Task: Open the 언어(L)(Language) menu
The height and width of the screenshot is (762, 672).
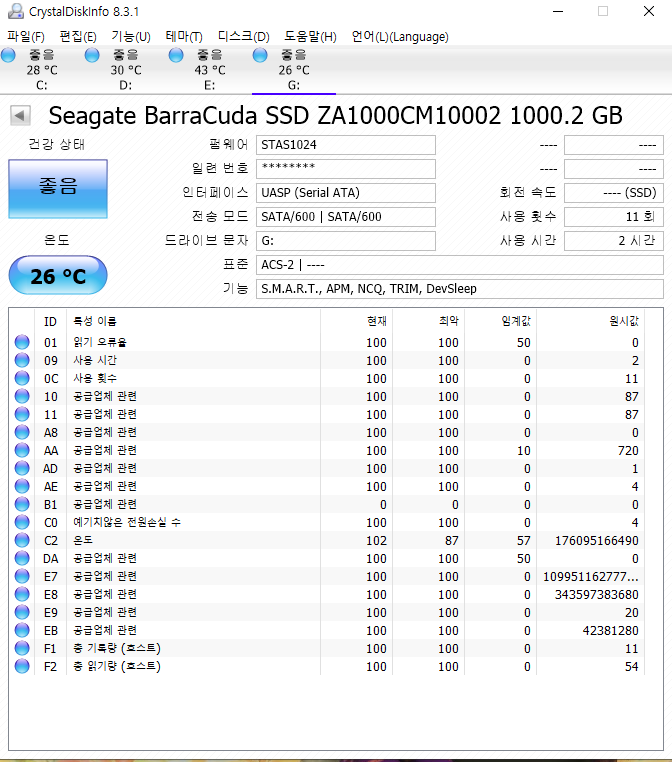Action: click(x=400, y=36)
